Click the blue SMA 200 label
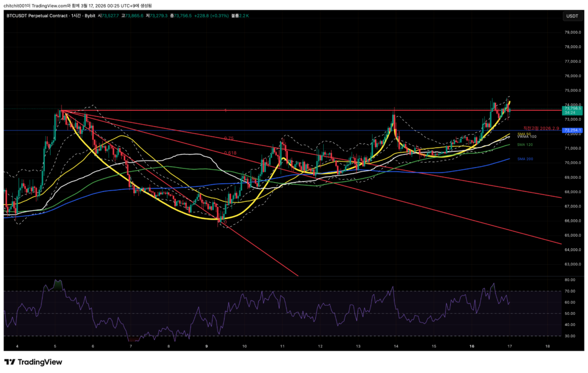Screen dimensions: 588x373 pyautogui.click(x=524, y=159)
